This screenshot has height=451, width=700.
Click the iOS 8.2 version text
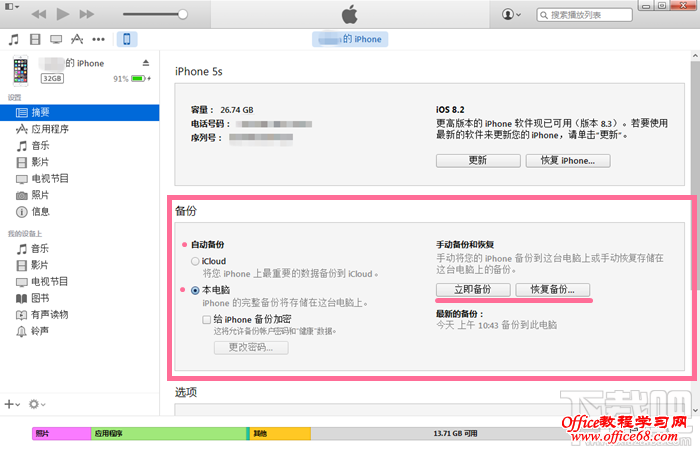pyautogui.click(x=450, y=110)
